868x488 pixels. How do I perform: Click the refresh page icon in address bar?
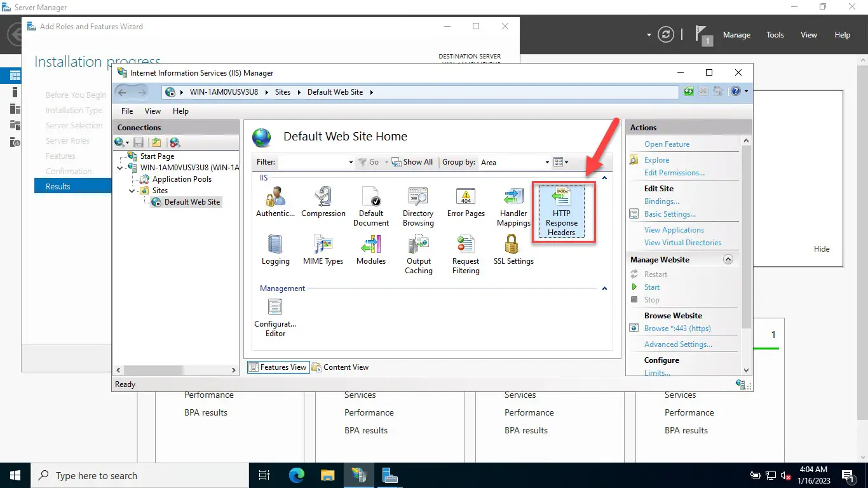tap(689, 91)
